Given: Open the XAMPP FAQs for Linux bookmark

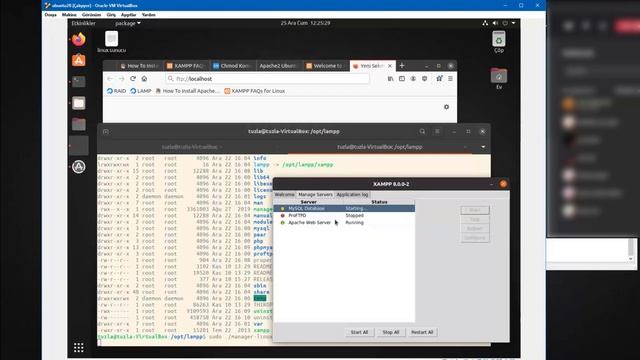Looking at the screenshot, I should pos(255,91).
